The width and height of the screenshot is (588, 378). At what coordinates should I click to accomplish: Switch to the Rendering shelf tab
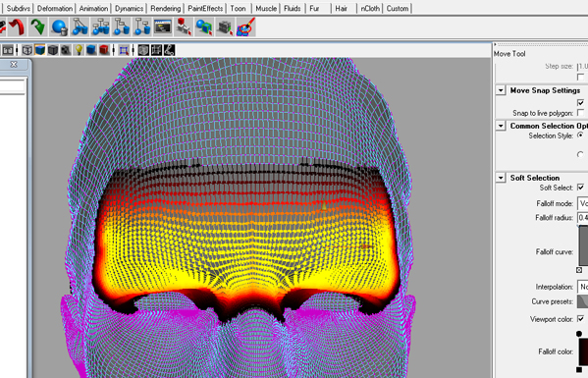(165, 8)
